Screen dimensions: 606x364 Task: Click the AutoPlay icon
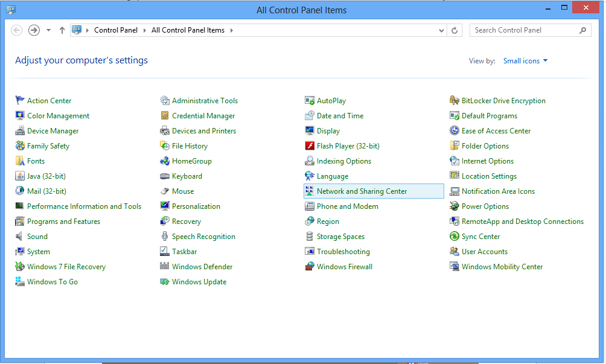click(310, 100)
